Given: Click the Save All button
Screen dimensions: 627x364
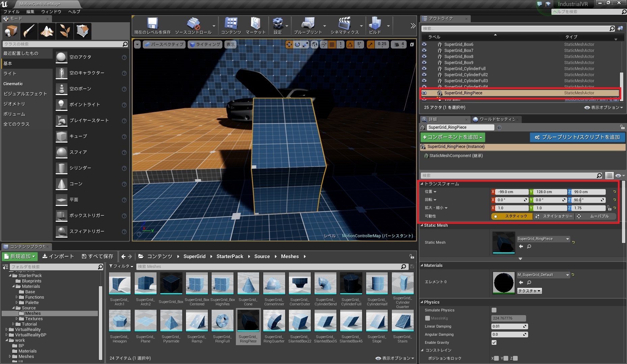Looking at the screenshot, I should click(x=98, y=256).
